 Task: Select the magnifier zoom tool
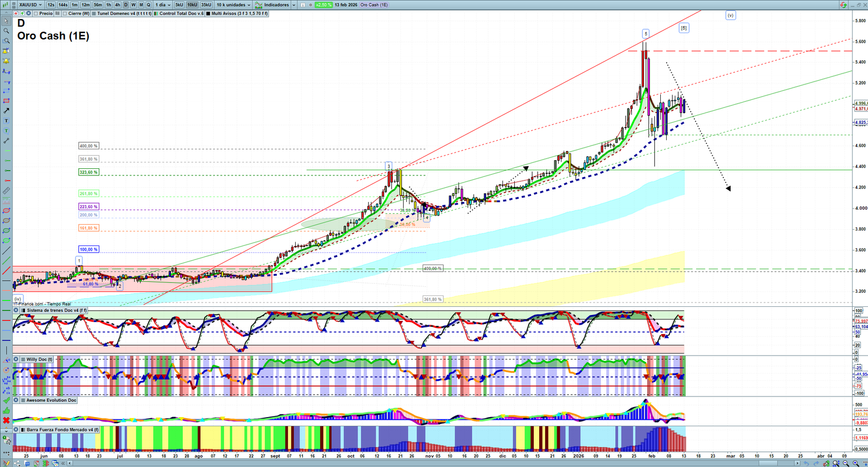(6, 31)
